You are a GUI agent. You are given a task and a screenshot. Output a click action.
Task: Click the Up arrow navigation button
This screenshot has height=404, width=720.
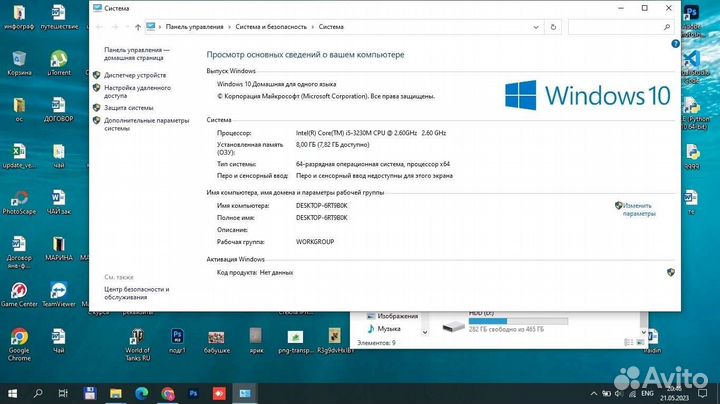pyautogui.click(x=138, y=27)
